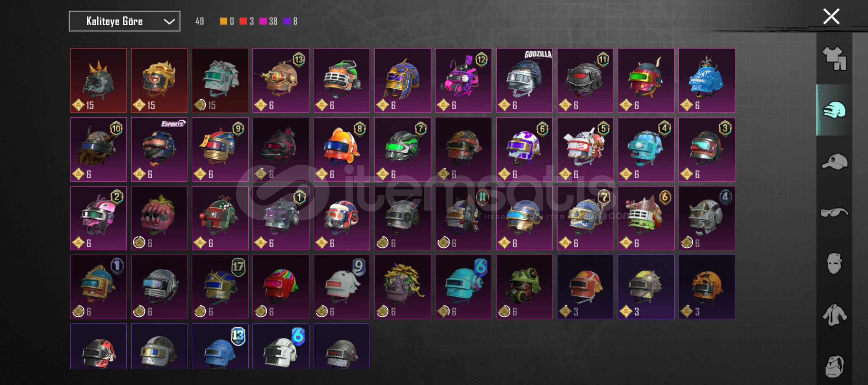The image size is (868, 385).
Task: Open the backpack category icon
Action: [834, 366]
